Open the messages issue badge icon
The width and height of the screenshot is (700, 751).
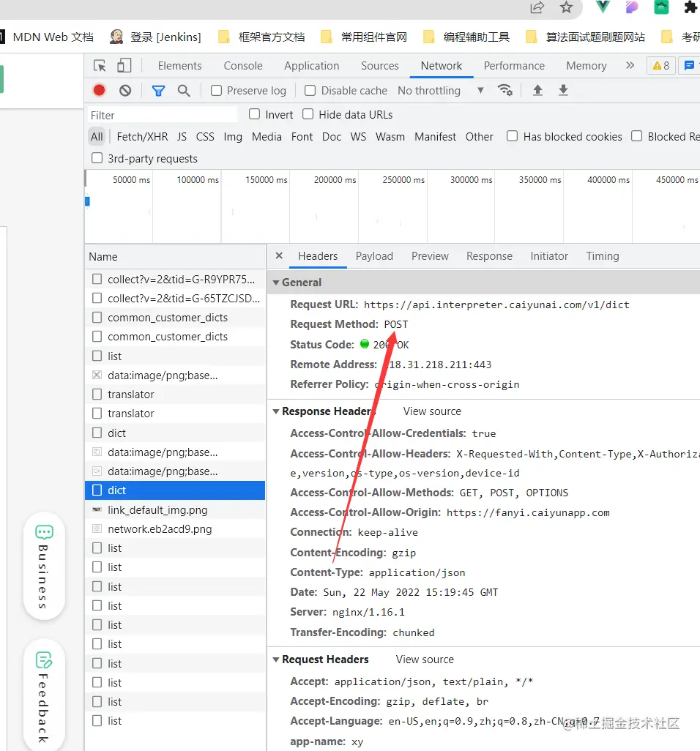pos(690,66)
